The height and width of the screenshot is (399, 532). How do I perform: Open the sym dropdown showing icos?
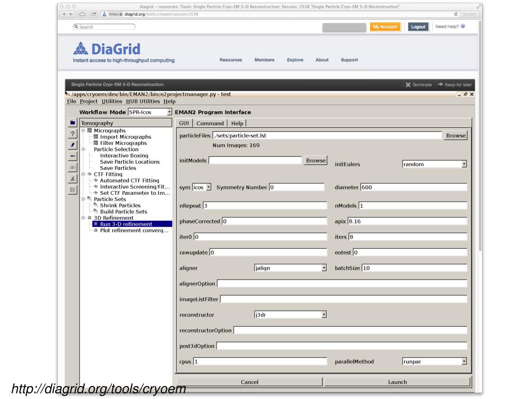pyautogui.click(x=202, y=187)
